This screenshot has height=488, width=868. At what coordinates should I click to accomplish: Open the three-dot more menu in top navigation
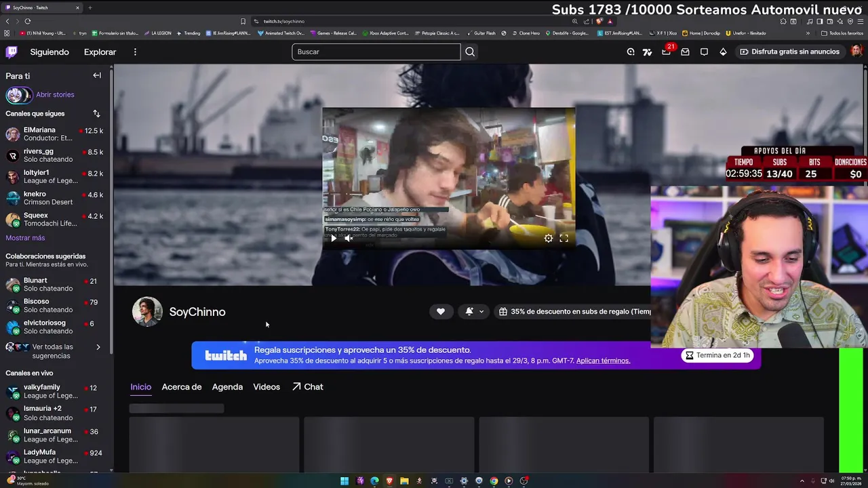tap(135, 52)
